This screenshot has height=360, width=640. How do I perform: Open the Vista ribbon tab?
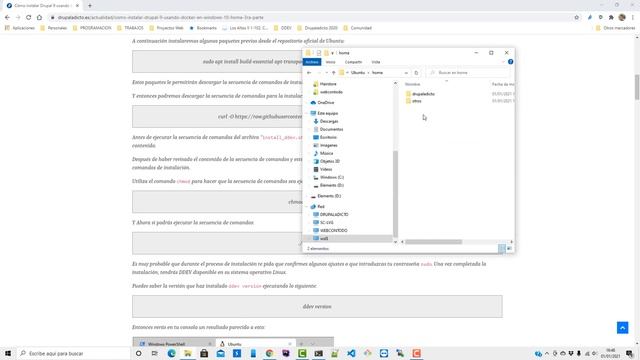click(376, 62)
